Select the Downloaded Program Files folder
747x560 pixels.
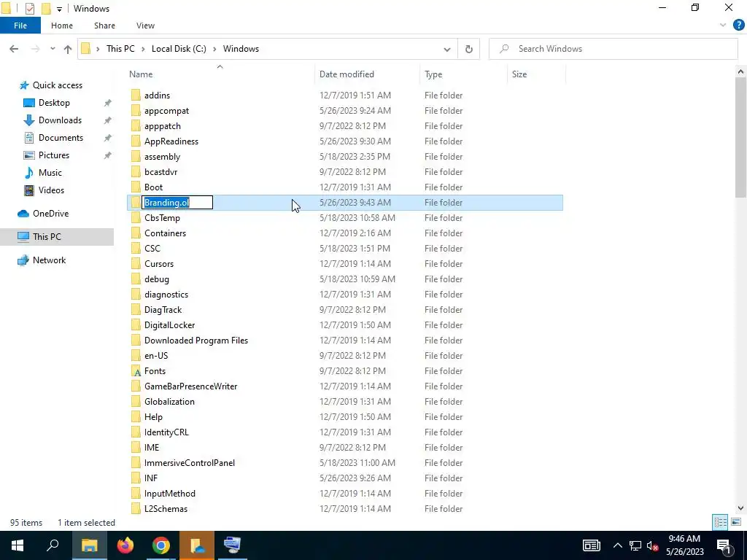196,341
